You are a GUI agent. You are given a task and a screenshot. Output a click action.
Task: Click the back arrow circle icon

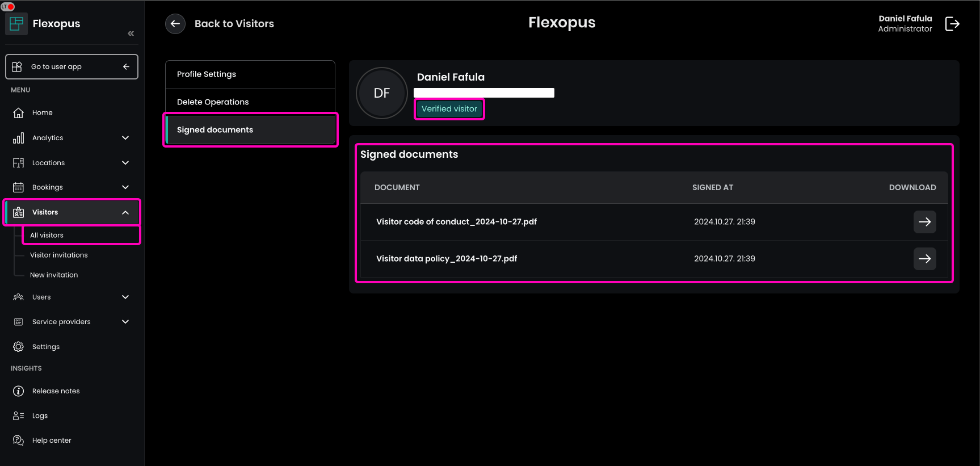pyautogui.click(x=175, y=24)
